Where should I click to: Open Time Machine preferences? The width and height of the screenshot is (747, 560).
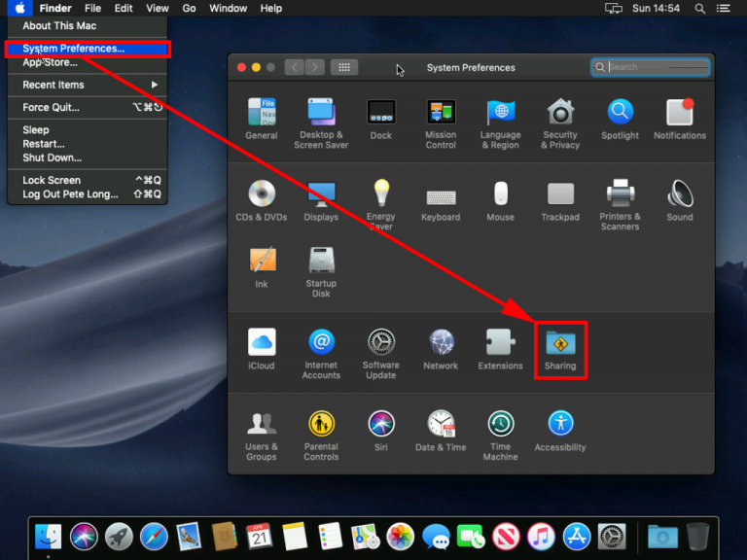(x=500, y=436)
